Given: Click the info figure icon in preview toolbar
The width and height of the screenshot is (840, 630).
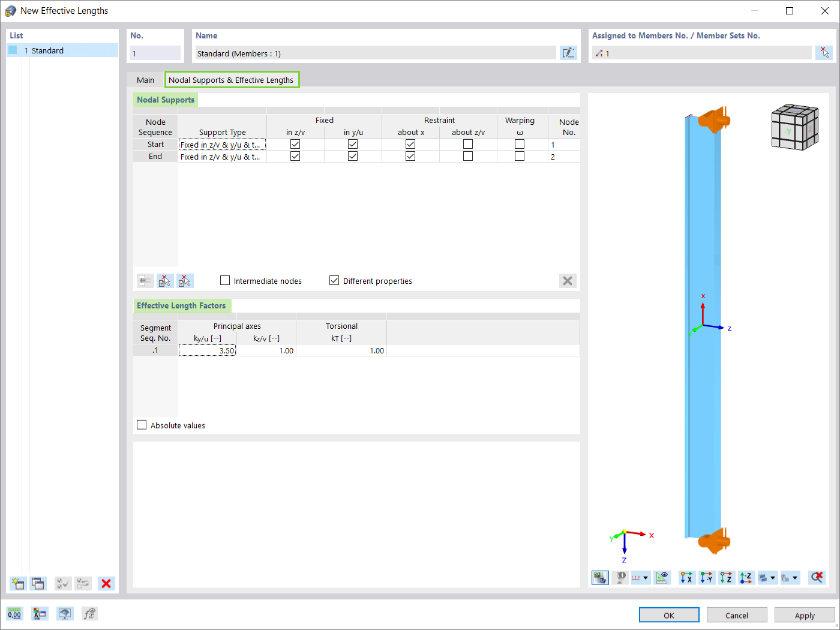Looking at the screenshot, I should click(x=620, y=577).
